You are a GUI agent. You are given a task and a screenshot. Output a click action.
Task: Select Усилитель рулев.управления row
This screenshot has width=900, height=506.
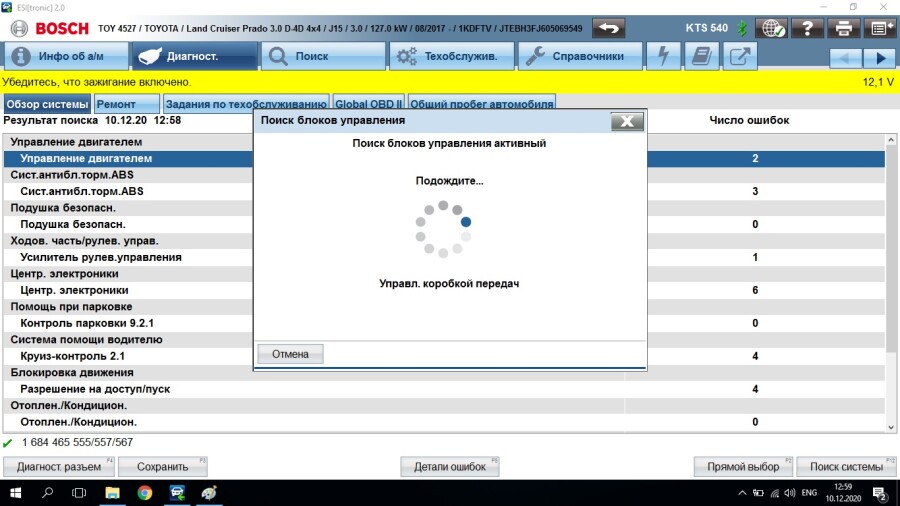(x=444, y=257)
